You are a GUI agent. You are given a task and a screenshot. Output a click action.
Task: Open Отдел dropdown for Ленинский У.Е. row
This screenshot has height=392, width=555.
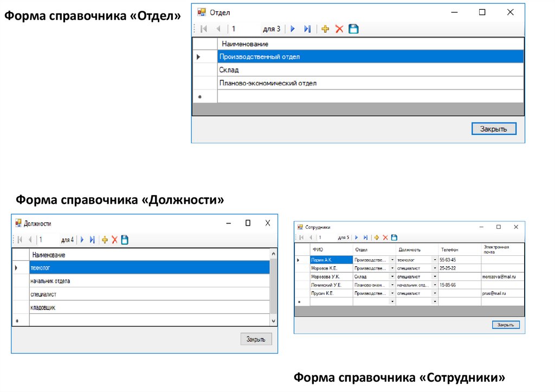(x=392, y=285)
